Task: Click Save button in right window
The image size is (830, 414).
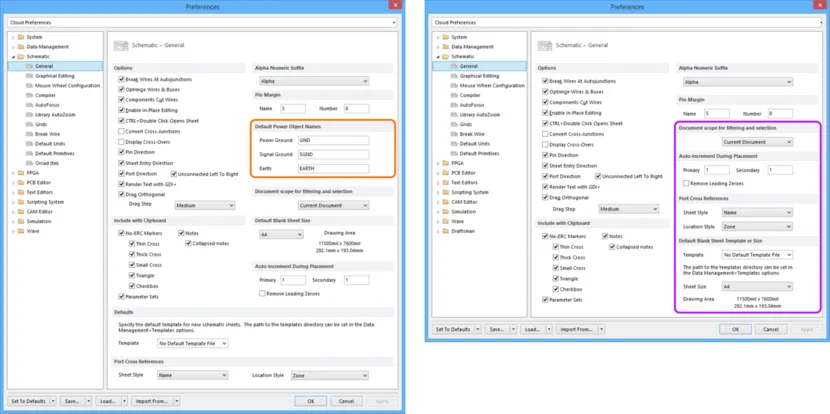Action: click(x=497, y=329)
